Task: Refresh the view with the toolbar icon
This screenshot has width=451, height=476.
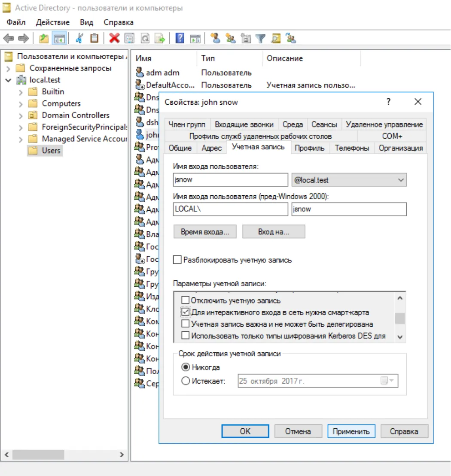Action: pyautogui.click(x=145, y=39)
